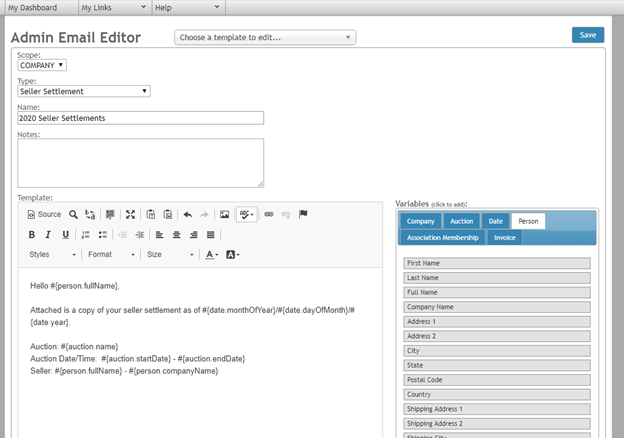
Task: Click into the Name field
Action: click(x=140, y=118)
